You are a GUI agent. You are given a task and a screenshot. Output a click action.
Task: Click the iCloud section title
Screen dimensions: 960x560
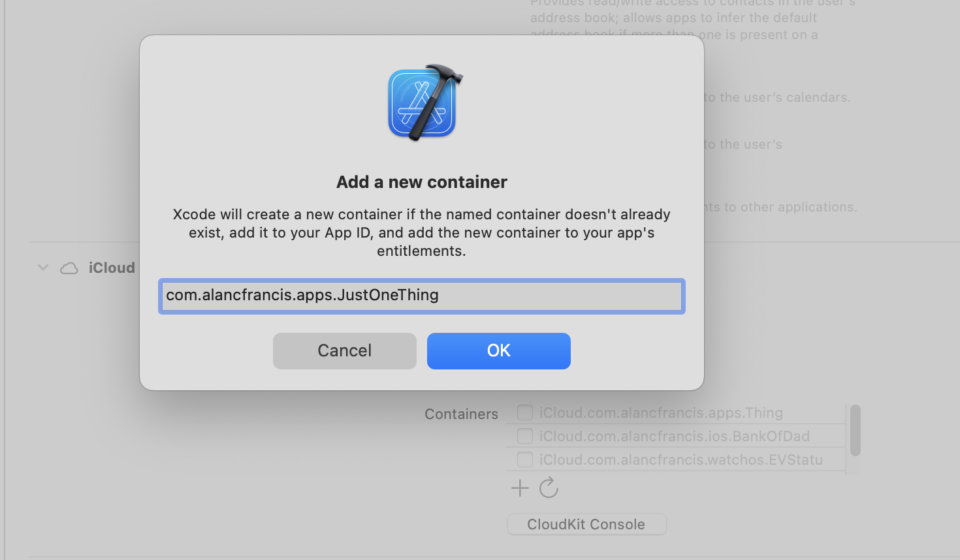112,268
